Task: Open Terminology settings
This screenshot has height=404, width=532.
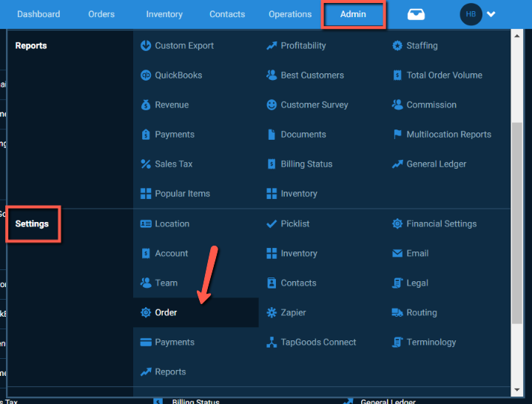Action: pyautogui.click(x=431, y=343)
